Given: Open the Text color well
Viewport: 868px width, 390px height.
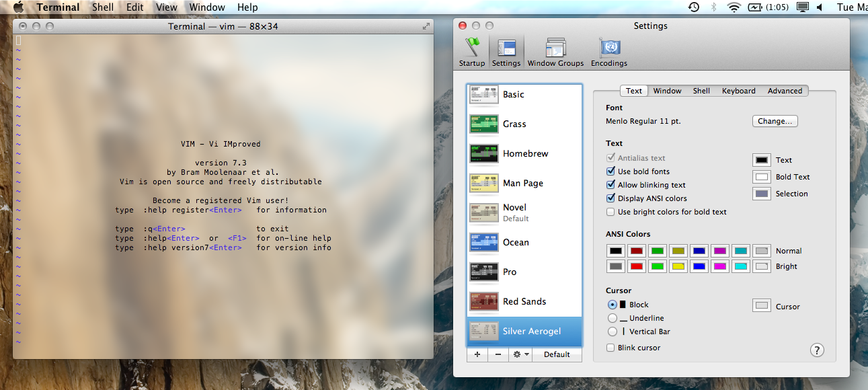Looking at the screenshot, I should [761, 160].
